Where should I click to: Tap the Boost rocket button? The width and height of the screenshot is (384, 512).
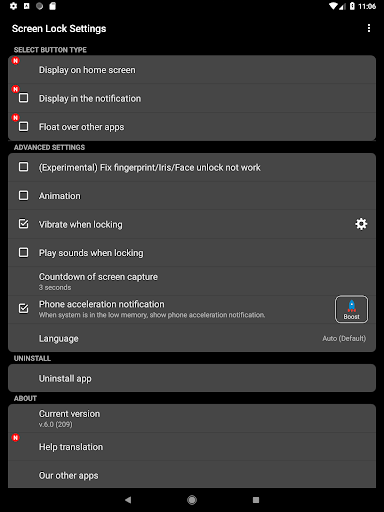[x=351, y=309]
